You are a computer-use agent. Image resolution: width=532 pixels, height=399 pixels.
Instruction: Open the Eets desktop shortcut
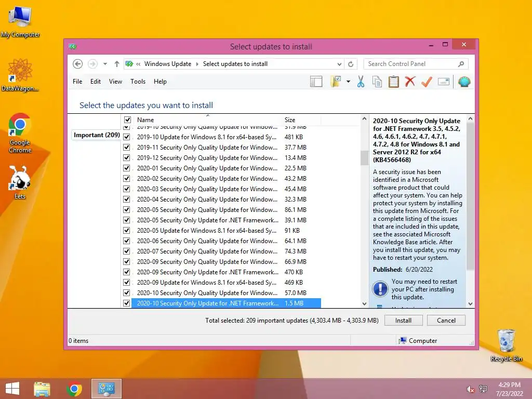20,182
